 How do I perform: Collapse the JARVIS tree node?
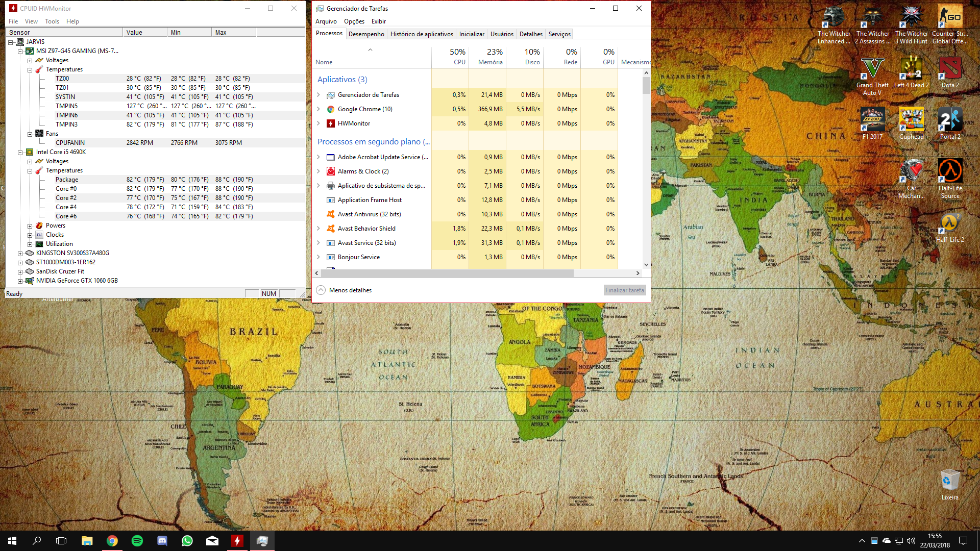(x=10, y=42)
